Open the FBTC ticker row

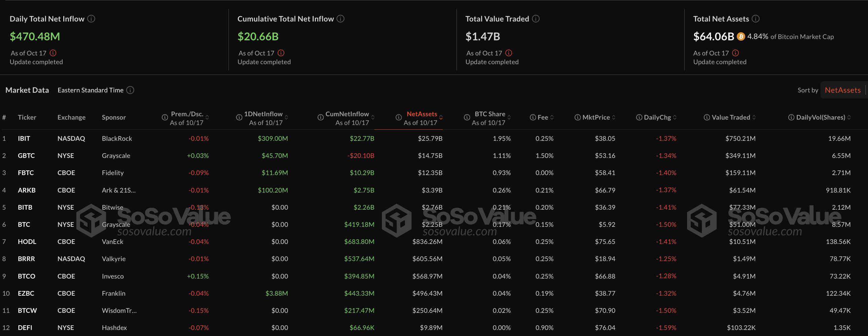pos(434,173)
